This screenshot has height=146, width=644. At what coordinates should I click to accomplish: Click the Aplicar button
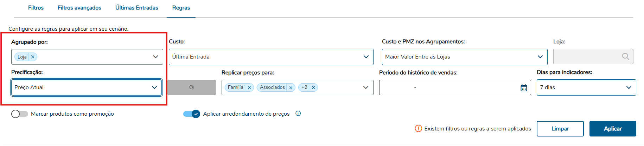[x=612, y=129]
